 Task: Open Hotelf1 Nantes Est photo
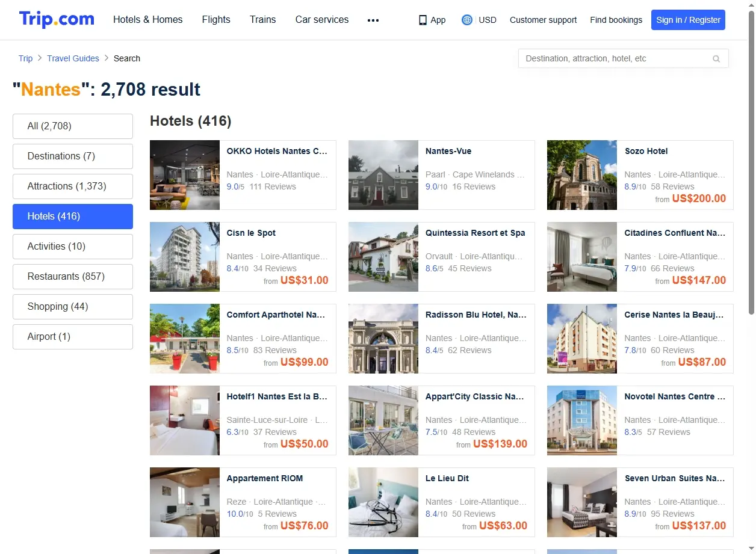click(185, 420)
